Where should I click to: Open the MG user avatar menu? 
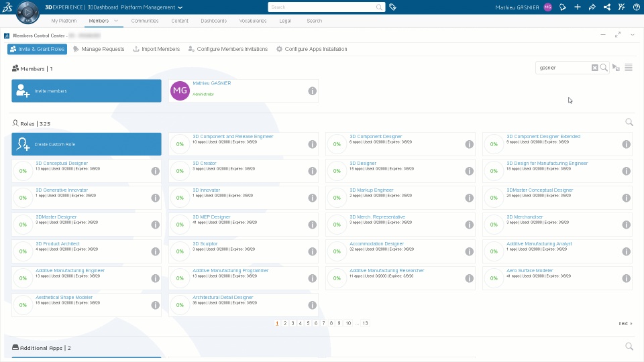548,7
